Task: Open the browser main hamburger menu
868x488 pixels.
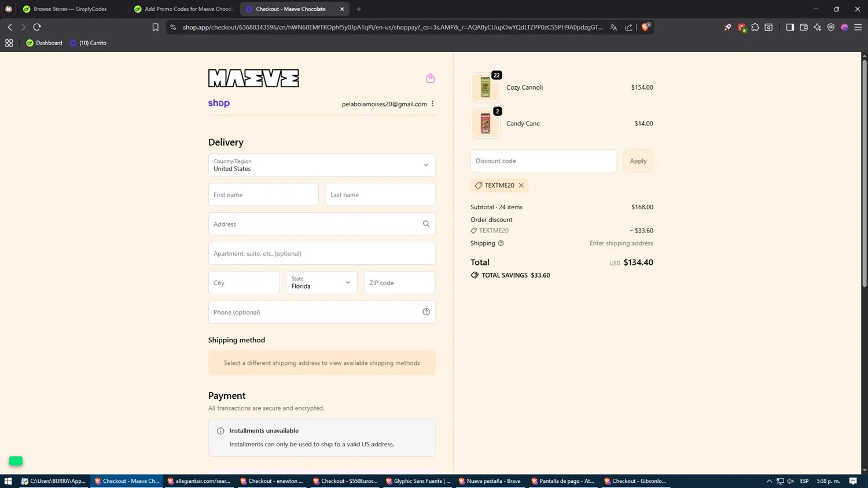Action: click(x=858, y=27)
